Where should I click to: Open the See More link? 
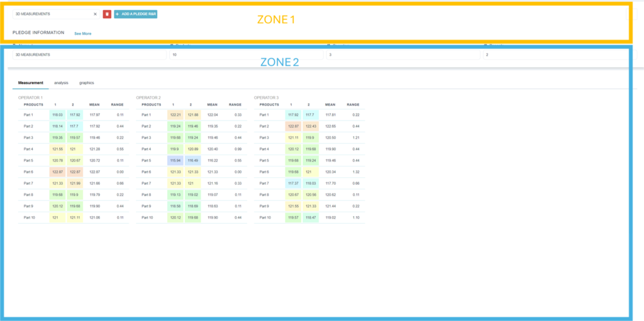tap(83, 34)
